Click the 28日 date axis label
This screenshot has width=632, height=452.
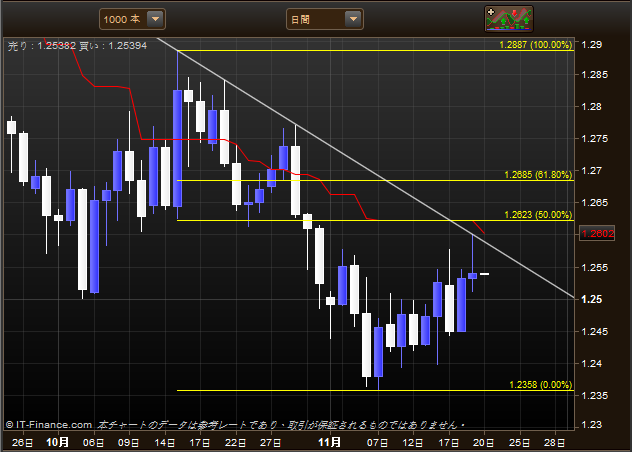pyautogui.click(x=554, y=443)
